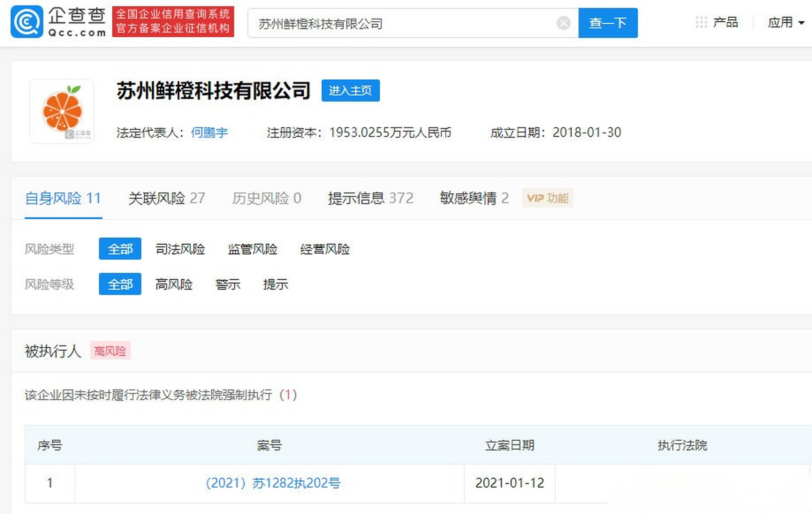Click the orange company logo thumbnail
Viewport: 812px width, 514px height.
62,111
